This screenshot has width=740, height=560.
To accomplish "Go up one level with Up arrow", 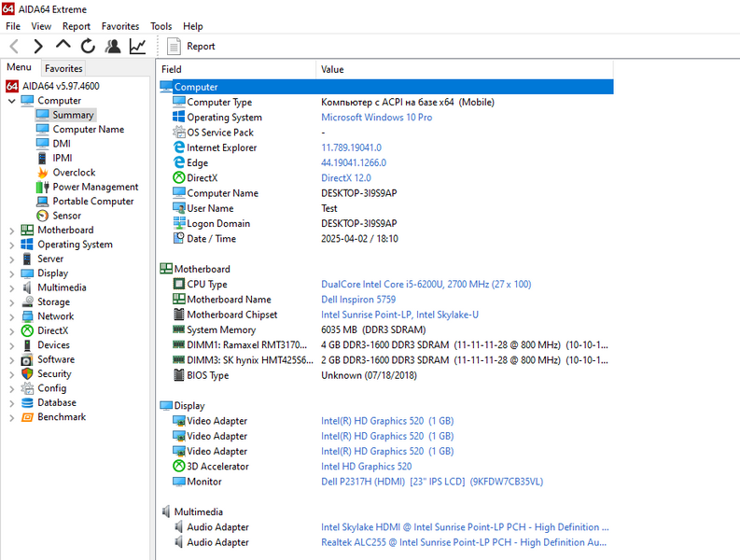I will [x=63, y=46].
